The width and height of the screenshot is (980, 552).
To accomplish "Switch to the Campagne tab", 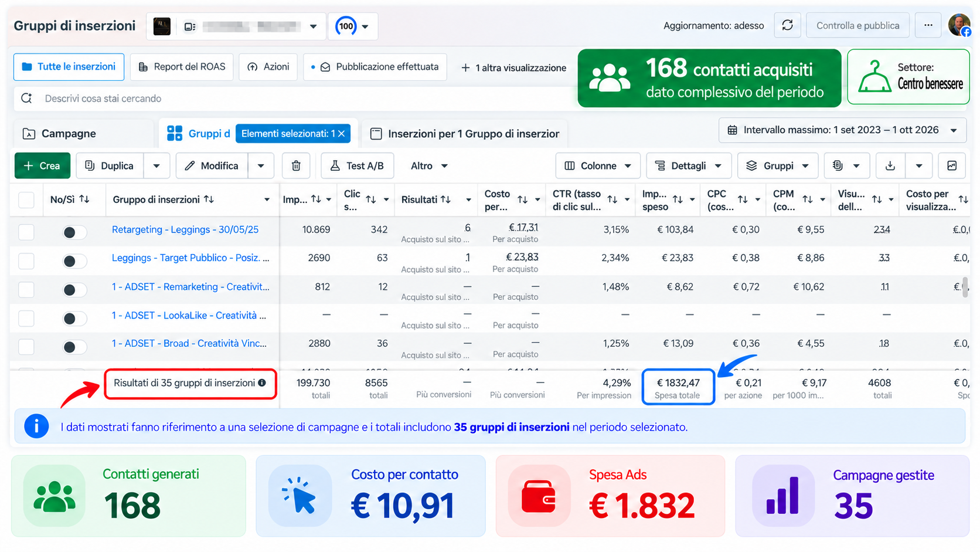I will (x=85, y=134).
